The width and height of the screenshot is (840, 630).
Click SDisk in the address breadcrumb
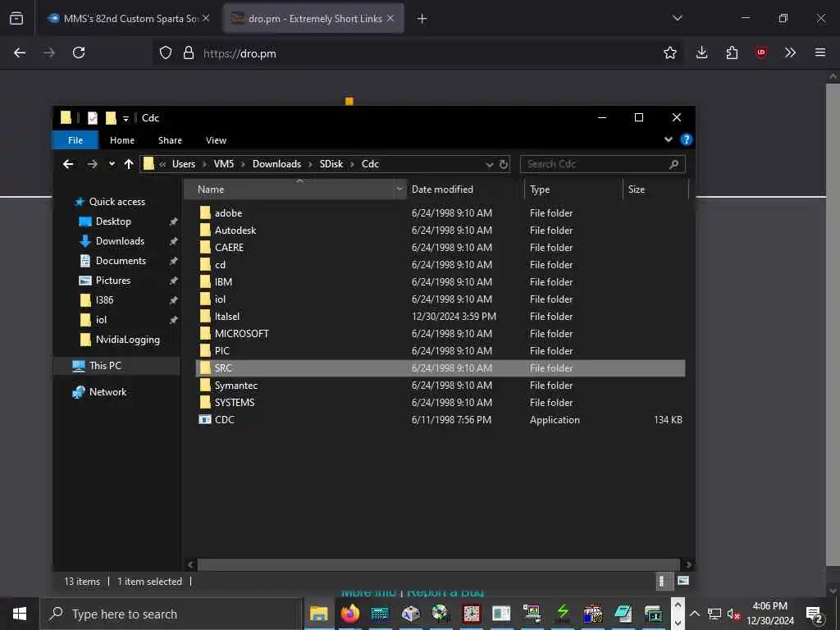(331, 164)
